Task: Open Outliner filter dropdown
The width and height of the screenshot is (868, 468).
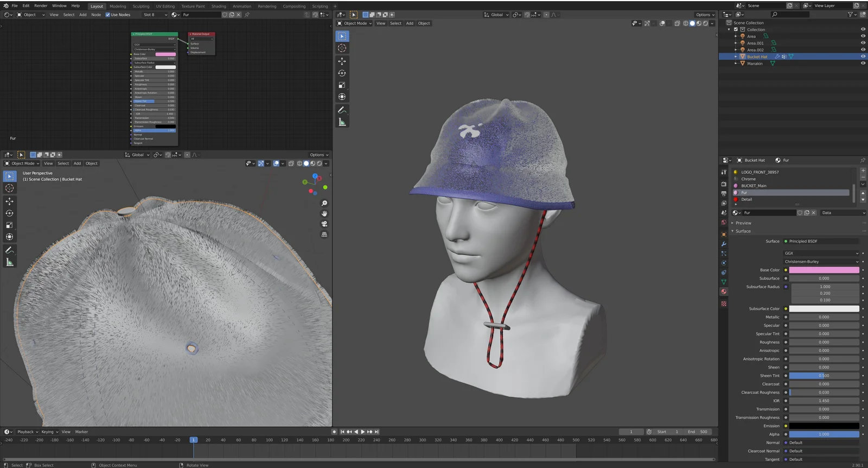Action: point(852,15)
